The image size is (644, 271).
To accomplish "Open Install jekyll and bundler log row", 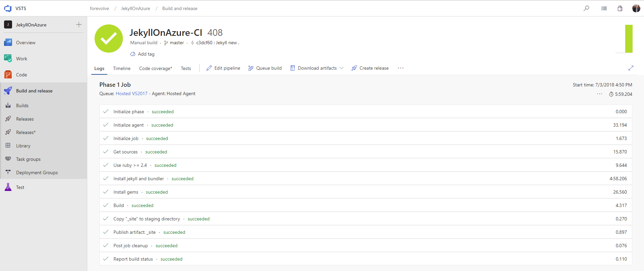I will click(366, 179).
